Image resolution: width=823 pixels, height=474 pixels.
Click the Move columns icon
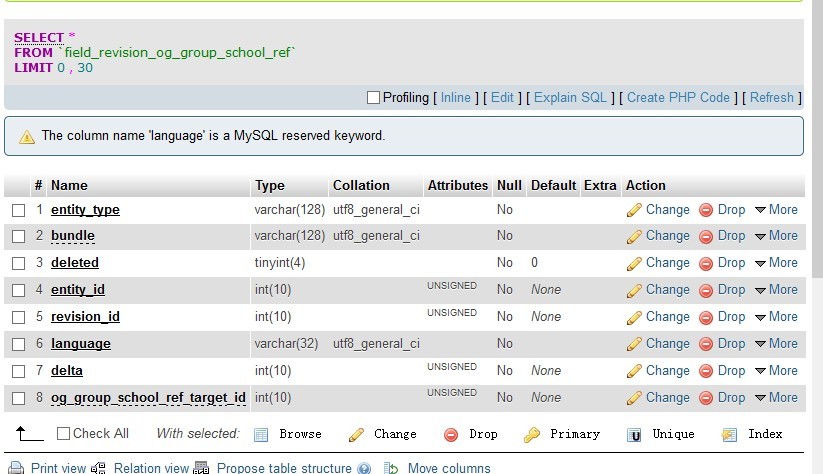pyautogui.click(x=391, y=468)
